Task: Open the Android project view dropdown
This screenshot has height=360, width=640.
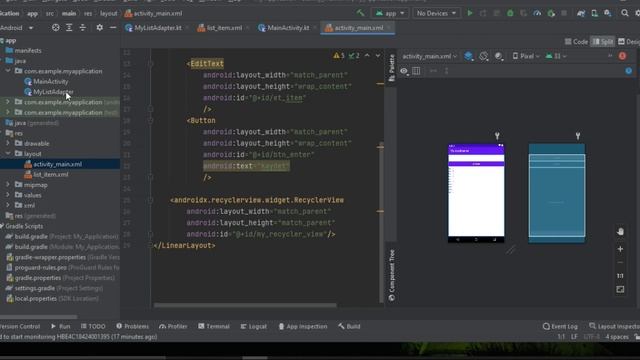Action: pos(17,28)
